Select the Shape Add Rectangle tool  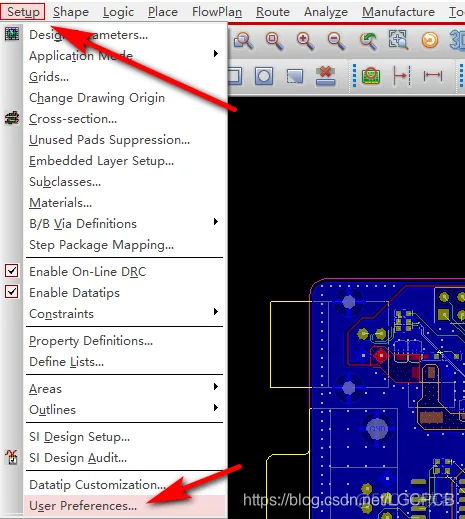235,76
